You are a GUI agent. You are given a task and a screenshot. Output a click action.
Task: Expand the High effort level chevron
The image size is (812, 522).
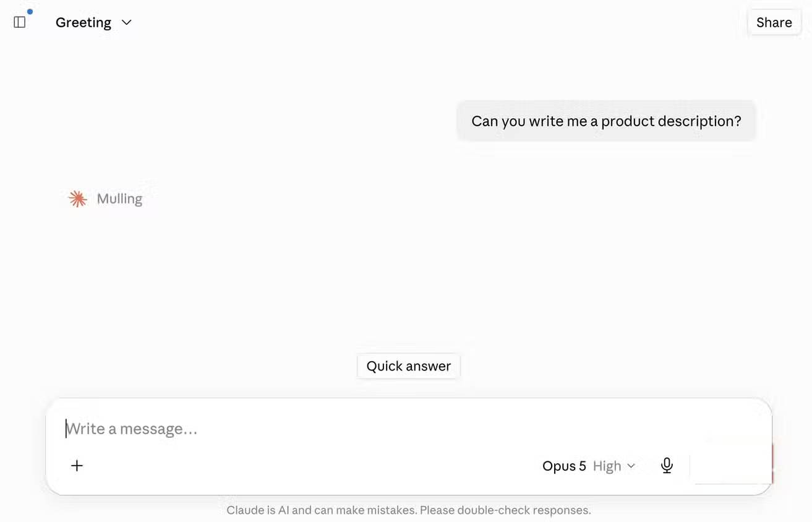point(631,466)
